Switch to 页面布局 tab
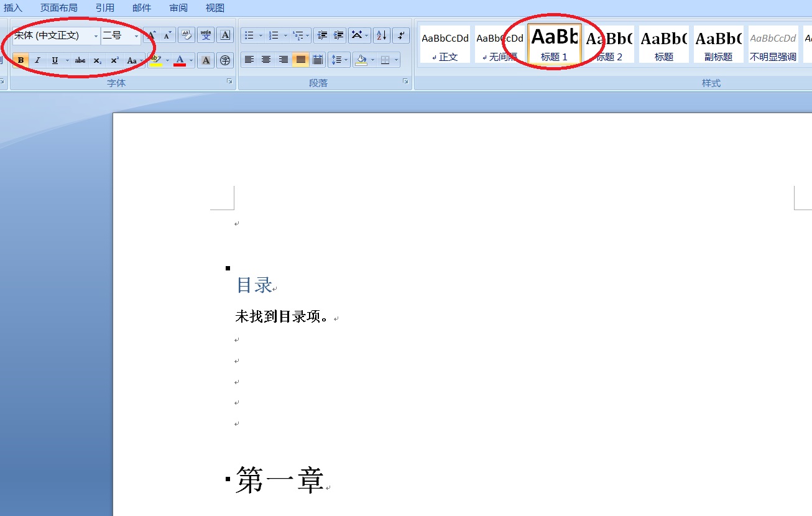This screenshot has height=516, width=812. coord(59,8)
